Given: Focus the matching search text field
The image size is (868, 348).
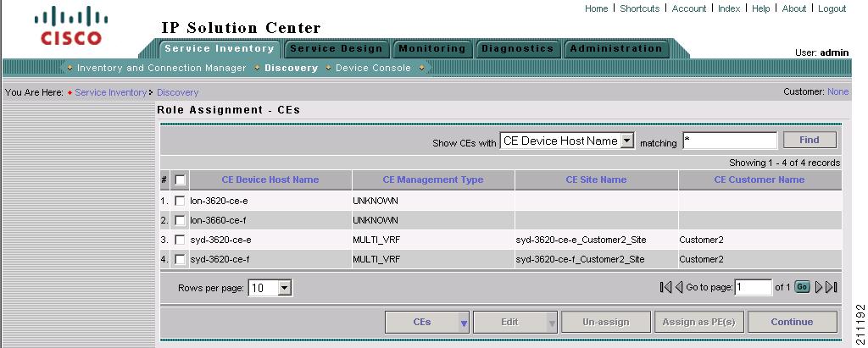Looking at the screenshot, I should (730, 141).
